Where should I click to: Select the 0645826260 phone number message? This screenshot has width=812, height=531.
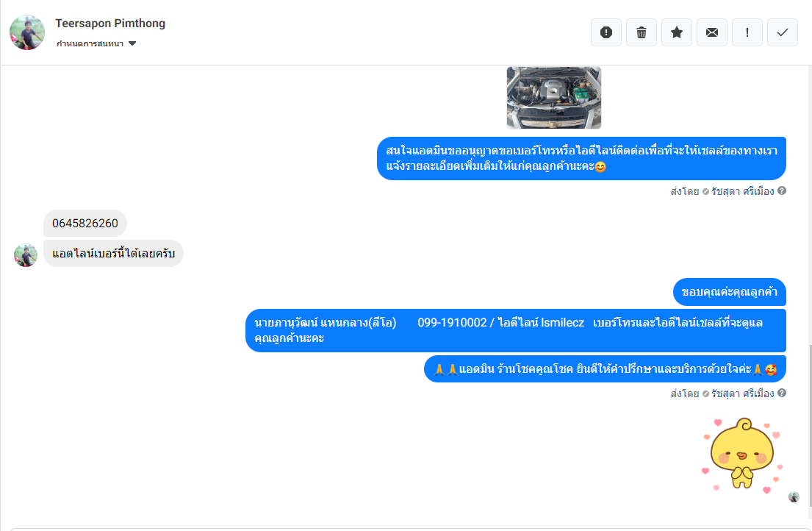(85, 224)
